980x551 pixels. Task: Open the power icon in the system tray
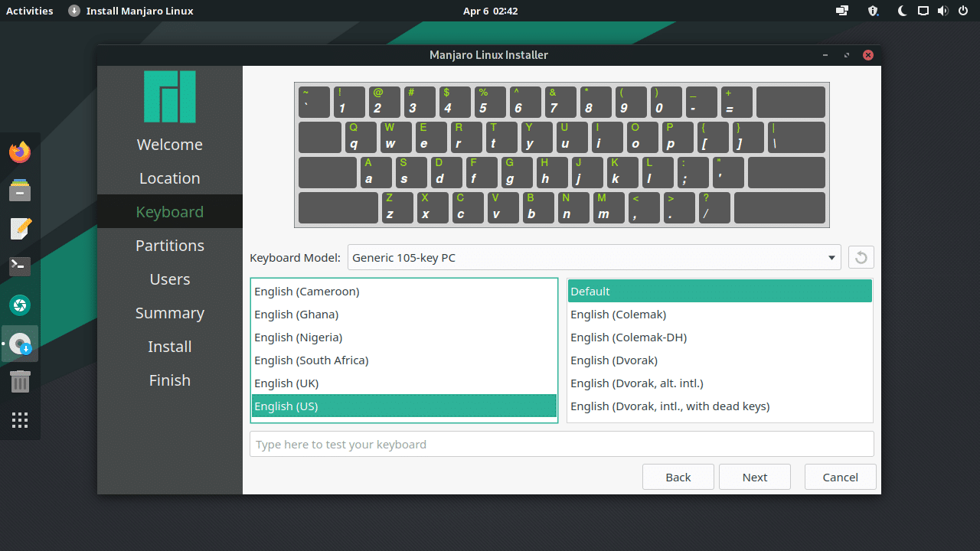[963, 11]
